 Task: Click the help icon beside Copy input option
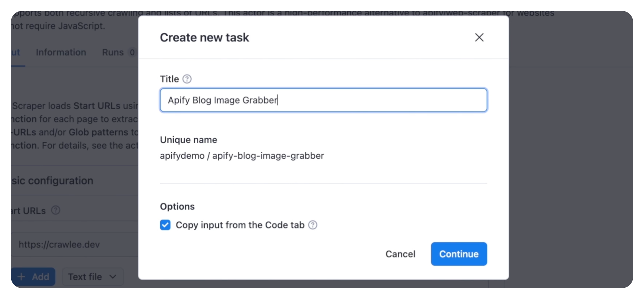click(x=313, y=225)
